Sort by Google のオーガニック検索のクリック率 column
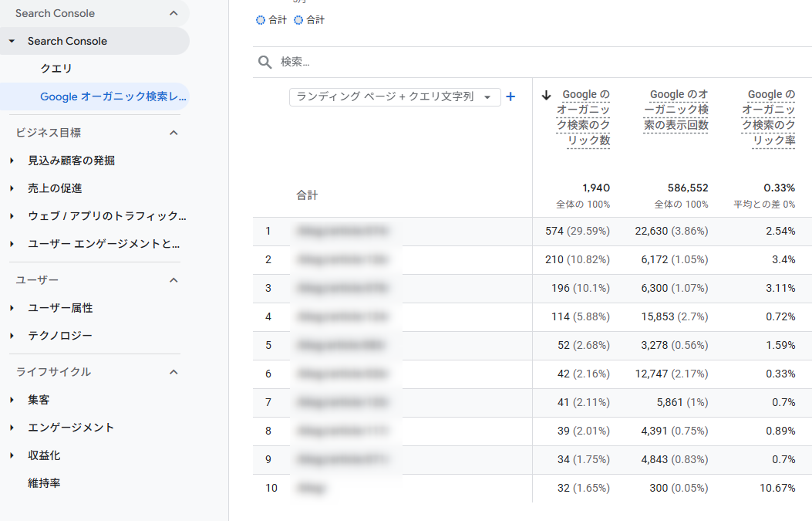The height and width of the screenshot is (521, 812). pos(769,117)
